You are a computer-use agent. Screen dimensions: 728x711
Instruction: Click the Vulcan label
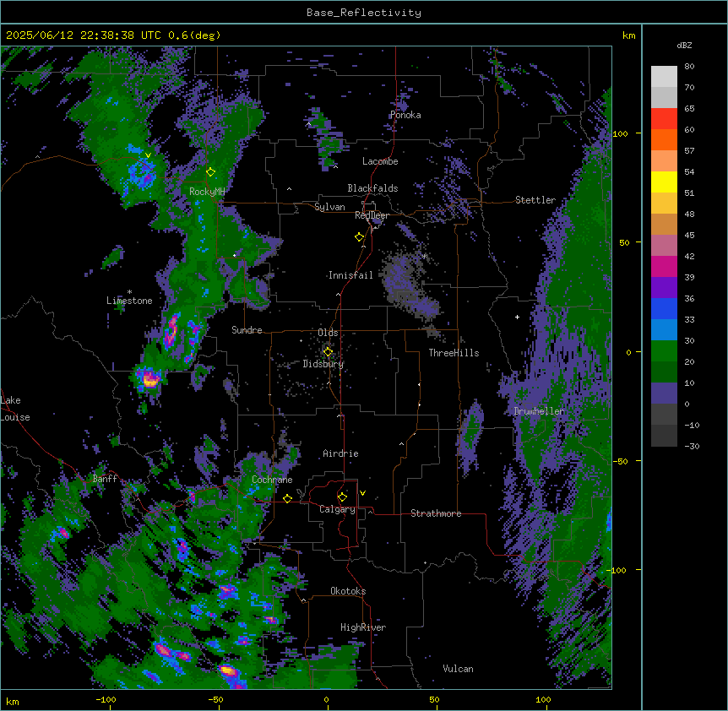[459, 669]
